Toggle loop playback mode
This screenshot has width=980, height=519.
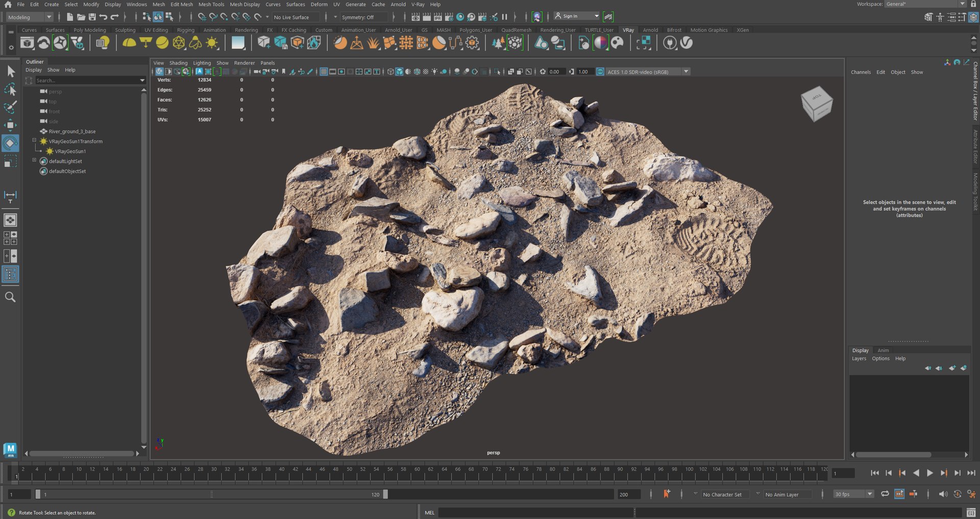pyautogui.click(x=885, y=494)
